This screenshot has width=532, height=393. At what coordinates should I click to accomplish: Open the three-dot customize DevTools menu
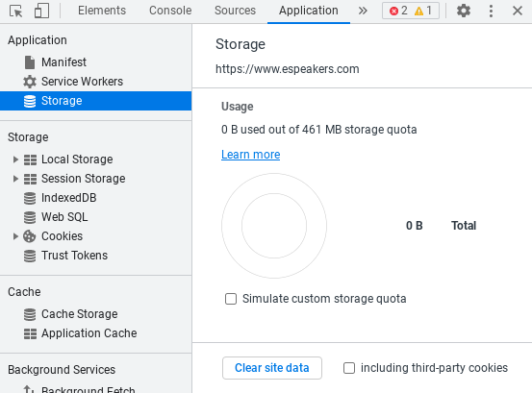[x=491, y=11]
